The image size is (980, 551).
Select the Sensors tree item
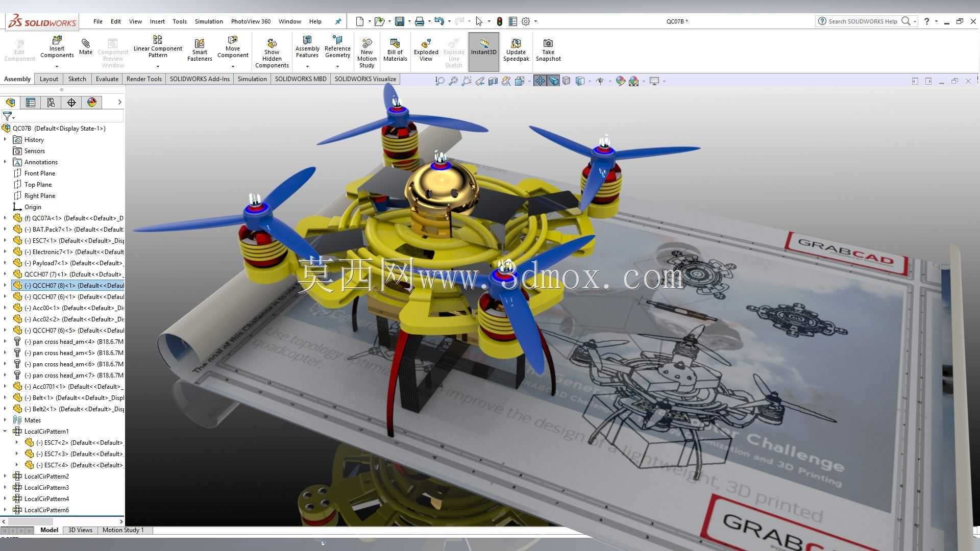click(34, 151)
